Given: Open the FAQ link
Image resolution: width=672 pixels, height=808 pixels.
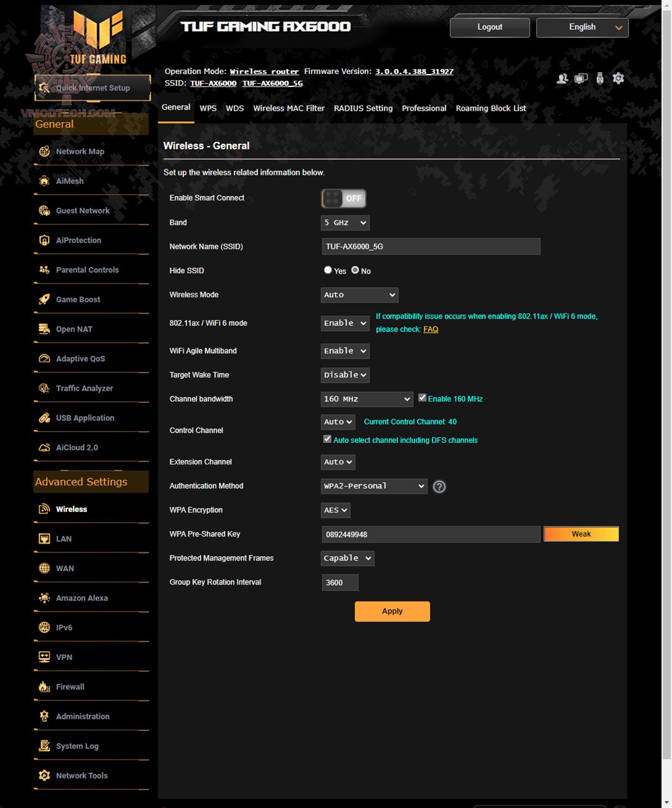Looking at the screenshot, I should 431,329.
